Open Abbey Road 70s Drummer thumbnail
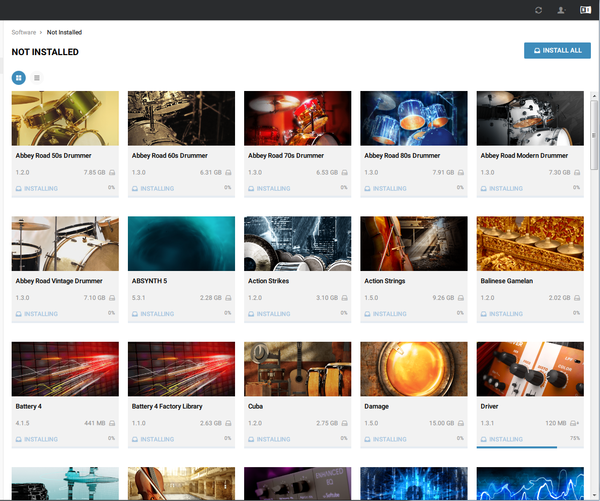 (298, 118)
